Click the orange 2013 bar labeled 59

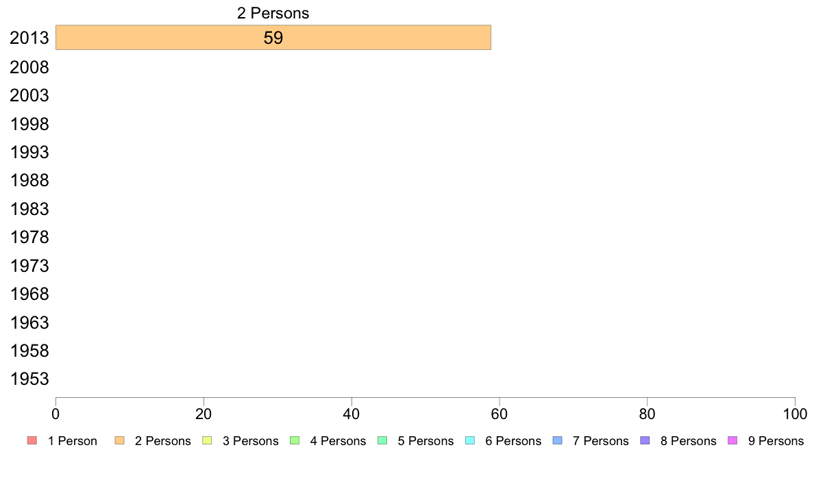(x=273, y=38)
